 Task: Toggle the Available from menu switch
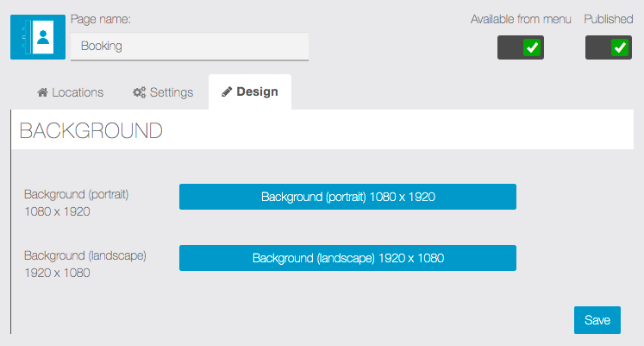click(521, 48)
